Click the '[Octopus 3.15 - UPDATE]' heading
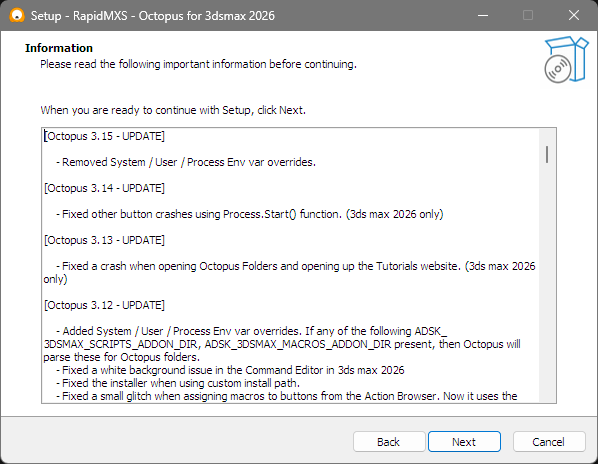Screen dimensions: 598x464 point(104,136)
